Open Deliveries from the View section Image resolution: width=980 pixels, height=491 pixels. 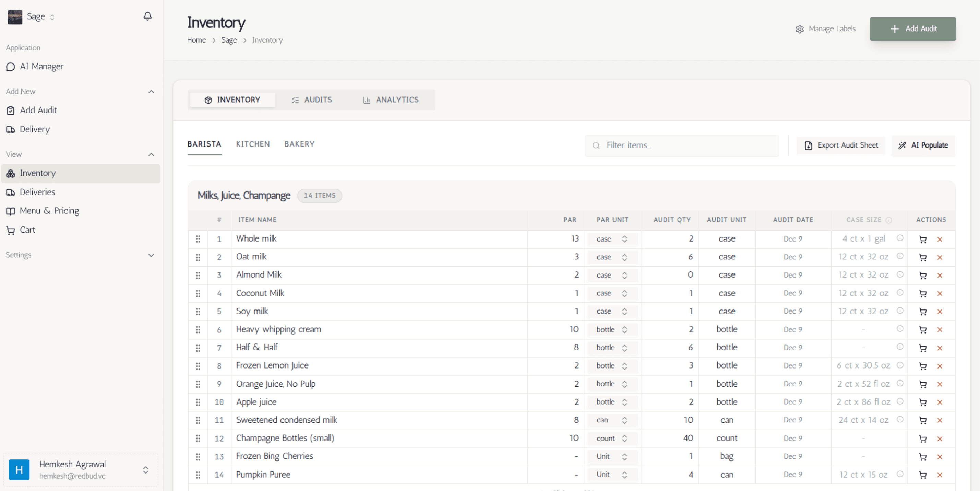(38, 192)
